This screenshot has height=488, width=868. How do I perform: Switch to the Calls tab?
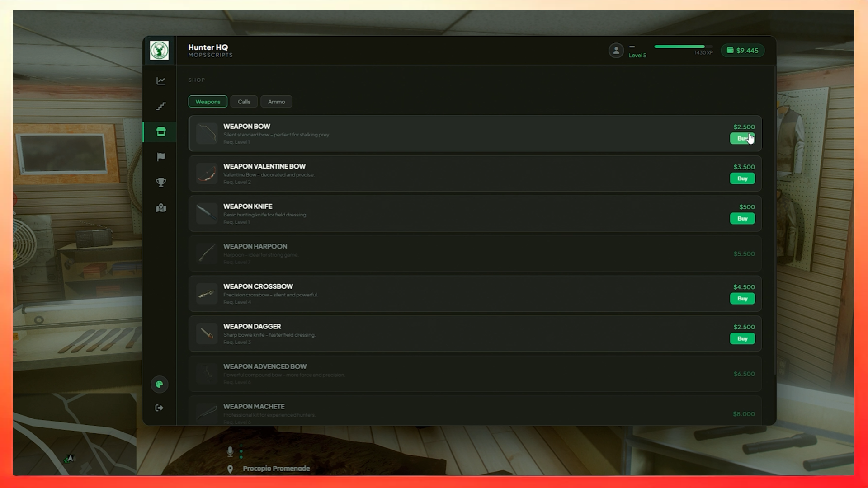[244, 102]
